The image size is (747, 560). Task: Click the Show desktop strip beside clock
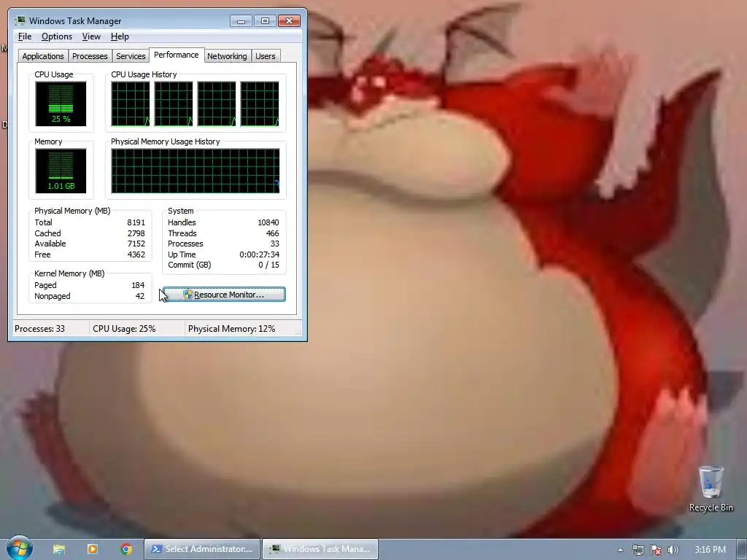[742, 549]
